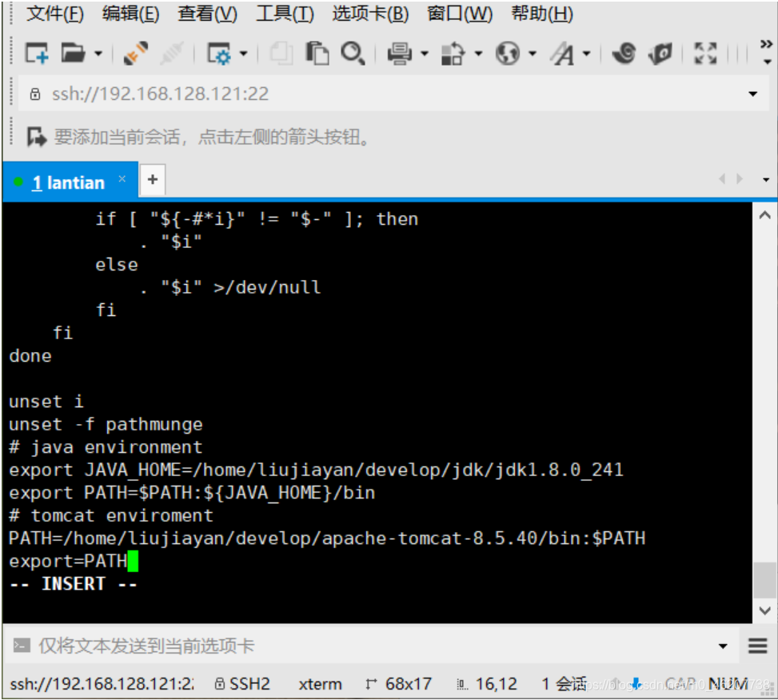The width and height of the screenshot is (778, 700).
Task: Click the terminal scrollbar up arrow
Action: (764, 215)
